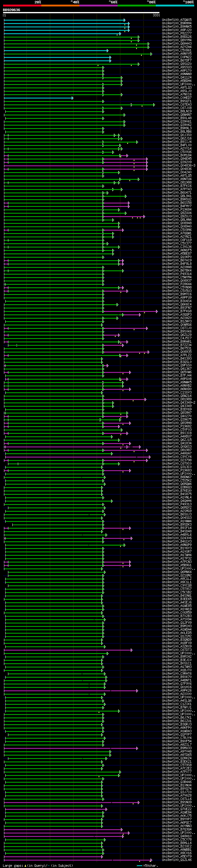This screenshot has width=197, height=868.
Task: Select label UniRef100_C6TEA3
Action: tap(177, 104)
